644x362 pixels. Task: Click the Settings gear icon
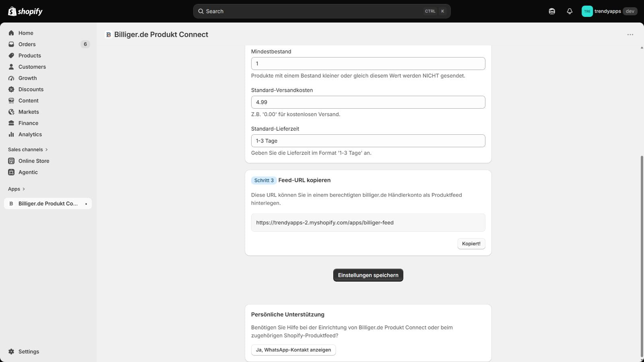[x=11, y=352]
